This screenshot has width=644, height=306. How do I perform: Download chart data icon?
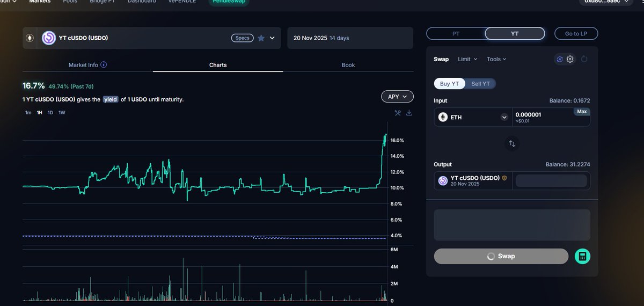[409, 113]
